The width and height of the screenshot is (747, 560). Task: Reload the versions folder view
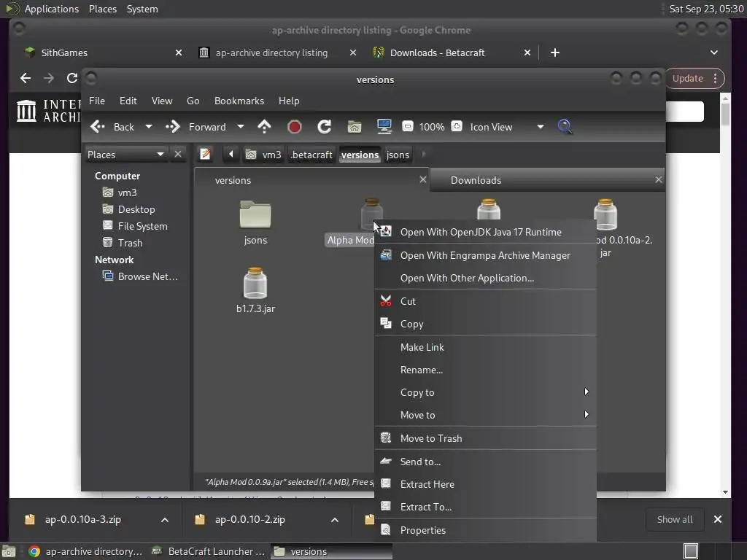coord(325,127)
